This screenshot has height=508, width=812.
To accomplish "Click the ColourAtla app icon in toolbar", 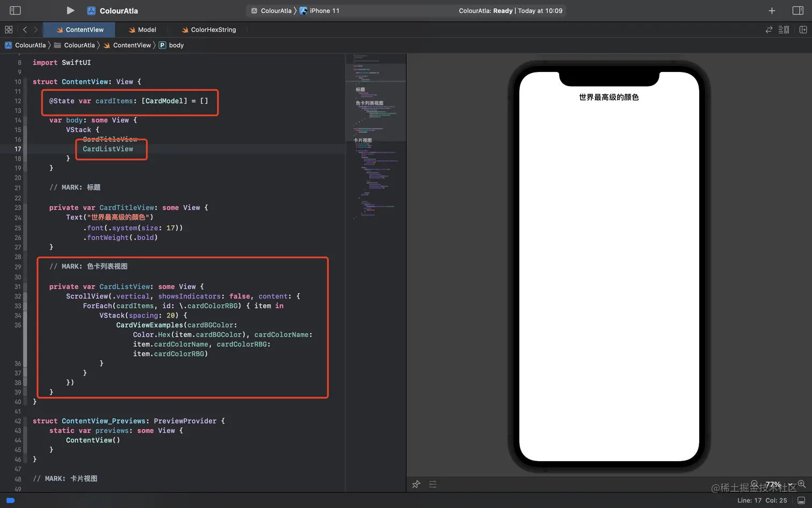I will tap(91, 11).
